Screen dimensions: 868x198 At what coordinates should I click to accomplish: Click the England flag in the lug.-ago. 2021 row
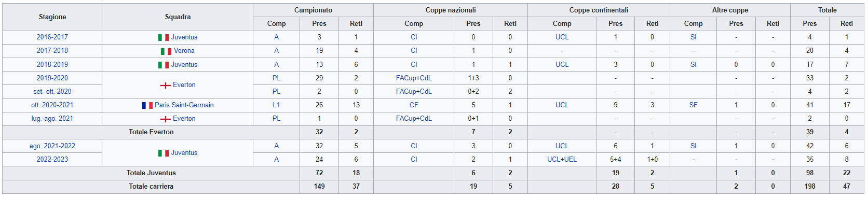pos(166,119)
